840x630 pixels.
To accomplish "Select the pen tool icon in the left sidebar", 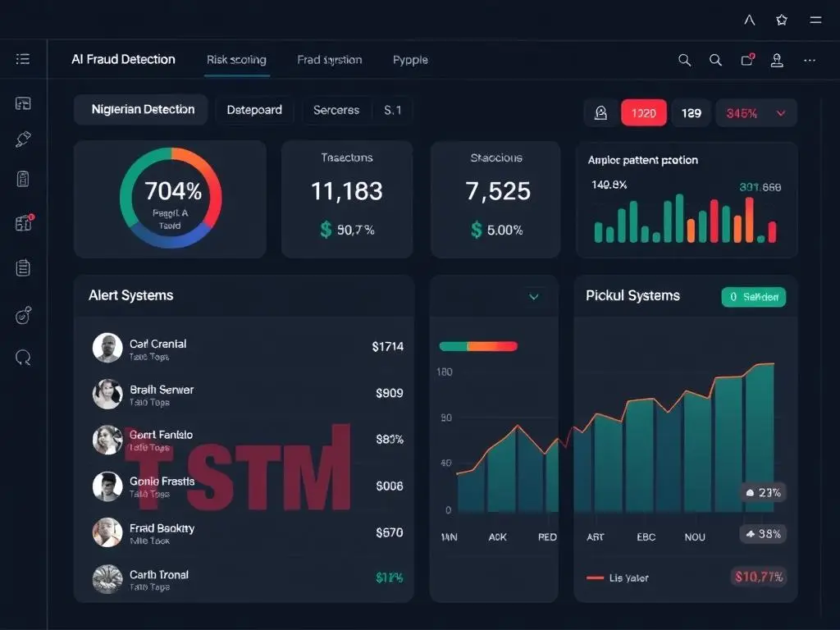I will click(x=23, y=139).
